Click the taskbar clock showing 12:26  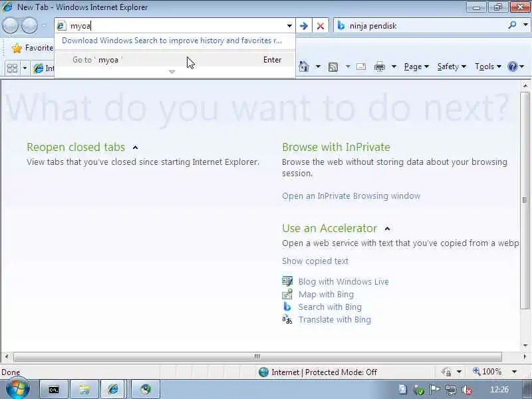point(499,390)
